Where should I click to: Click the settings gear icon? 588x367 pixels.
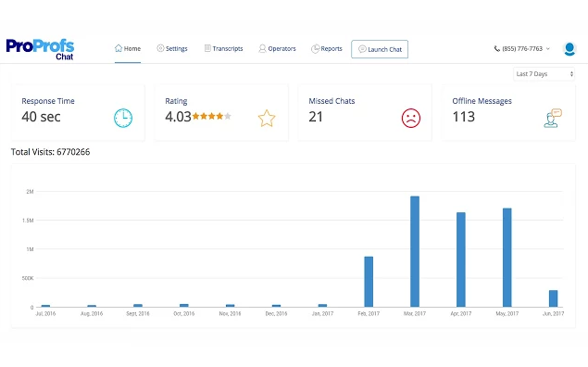[160, 48]
